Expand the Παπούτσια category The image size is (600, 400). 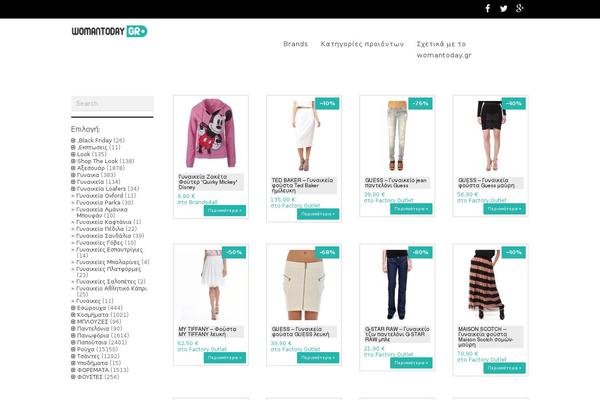(x=73, y=342)
